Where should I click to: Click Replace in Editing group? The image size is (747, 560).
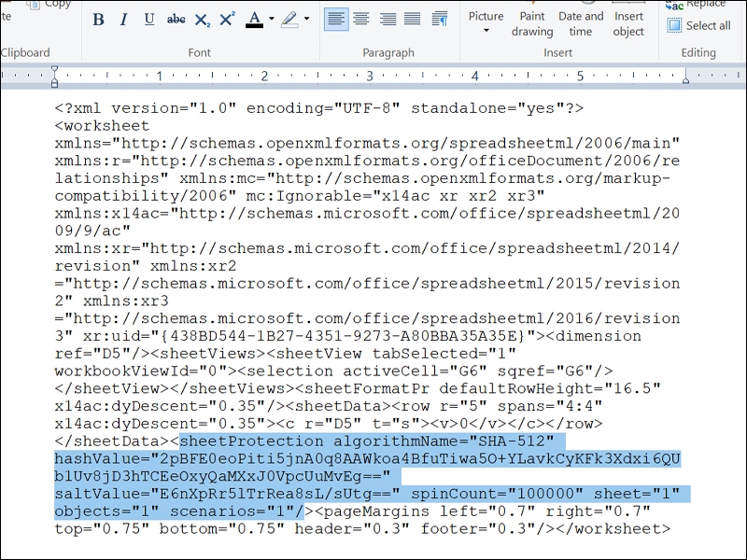coord(698,5)
